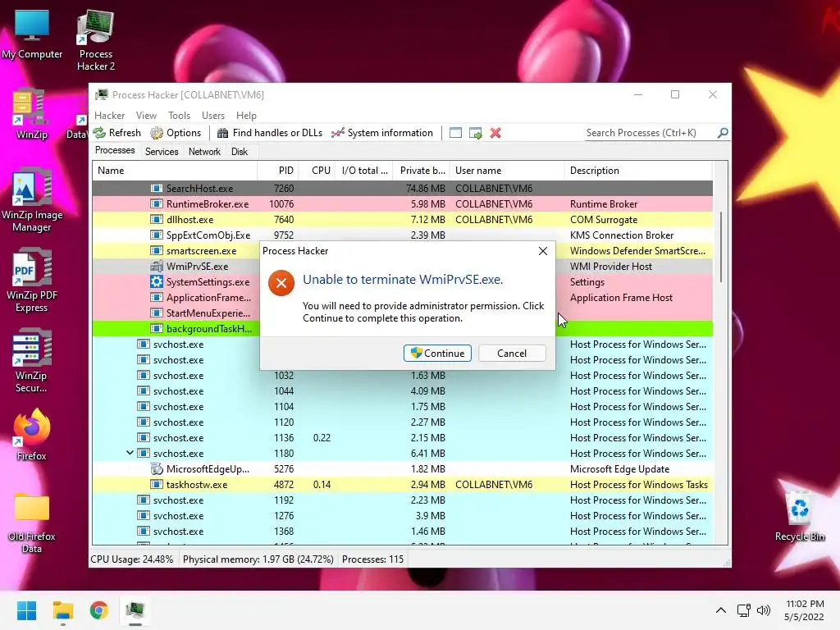Screen dimensions: 840x630
Task: Open the Hacker menu
Action: 109,115
